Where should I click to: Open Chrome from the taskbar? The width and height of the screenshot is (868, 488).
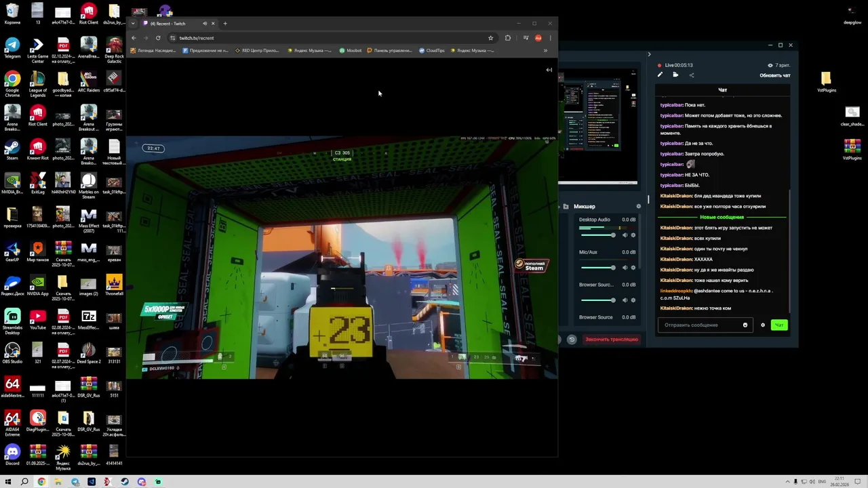(x=41, y=482)
